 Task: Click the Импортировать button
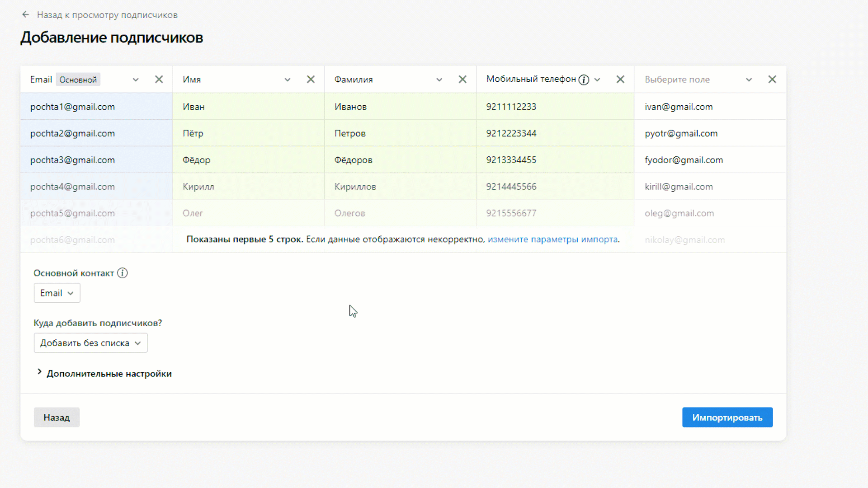point(727,417)
